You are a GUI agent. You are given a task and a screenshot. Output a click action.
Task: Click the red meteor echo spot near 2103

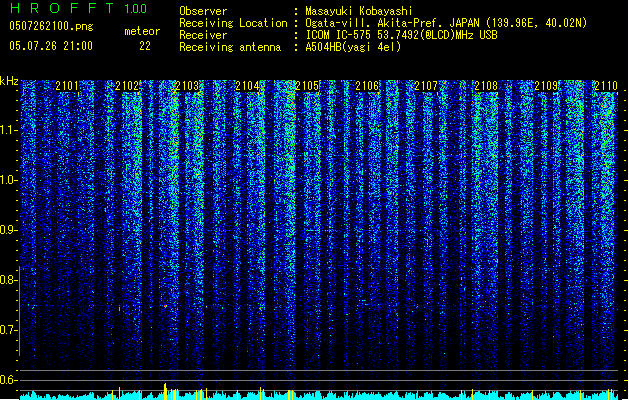pos(165,307)
